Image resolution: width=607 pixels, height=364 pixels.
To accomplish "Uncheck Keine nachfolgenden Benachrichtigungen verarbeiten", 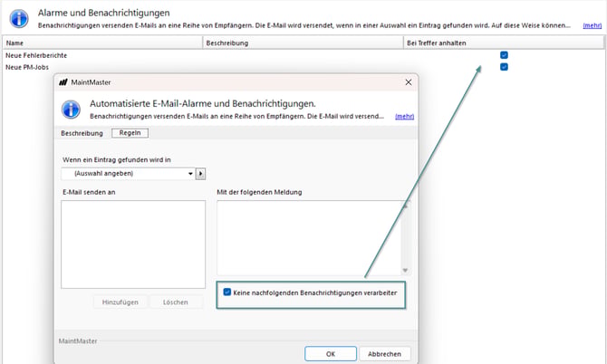I will point(226,292).
